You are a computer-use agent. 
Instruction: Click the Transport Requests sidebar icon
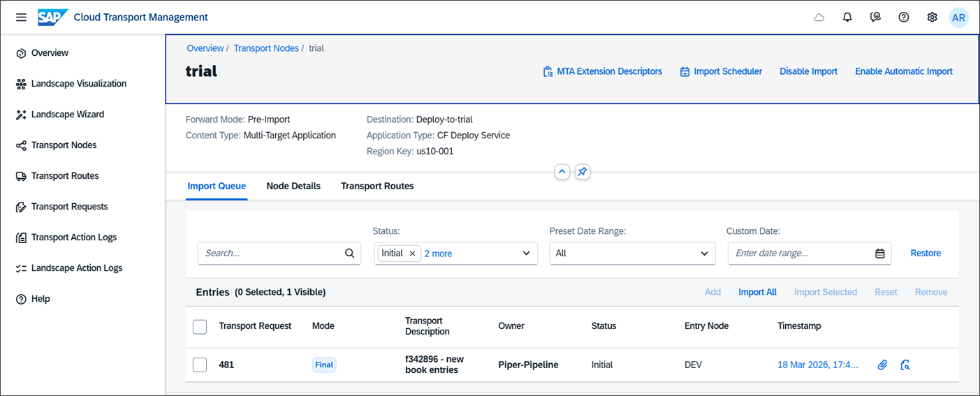(x=21, y=207)
